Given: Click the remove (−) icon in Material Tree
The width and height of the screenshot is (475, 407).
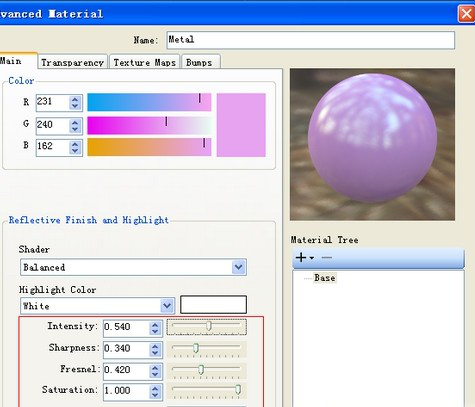Looking at the screenshot, I should [327, 257].
